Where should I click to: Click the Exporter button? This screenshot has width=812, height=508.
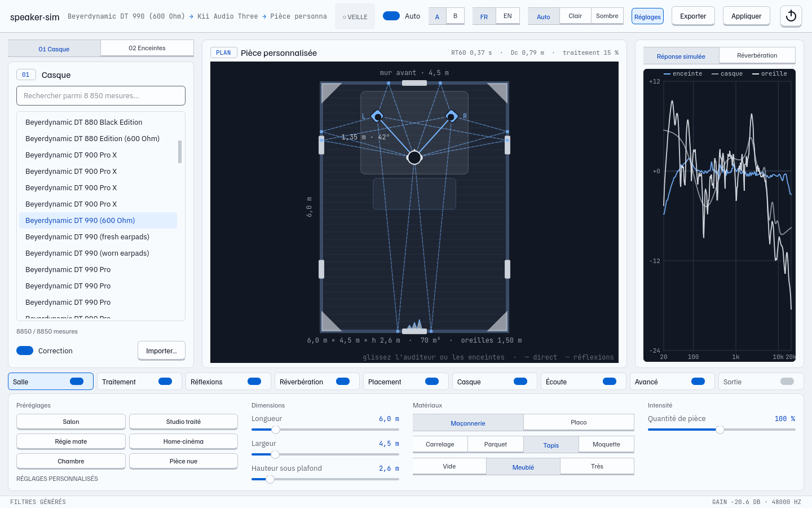pos(693,16)
